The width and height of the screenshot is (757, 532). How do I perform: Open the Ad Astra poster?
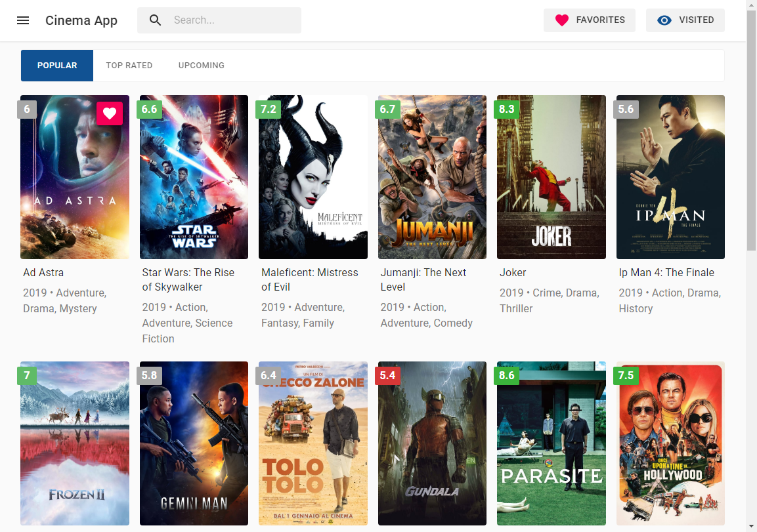[x=75, y=177]
